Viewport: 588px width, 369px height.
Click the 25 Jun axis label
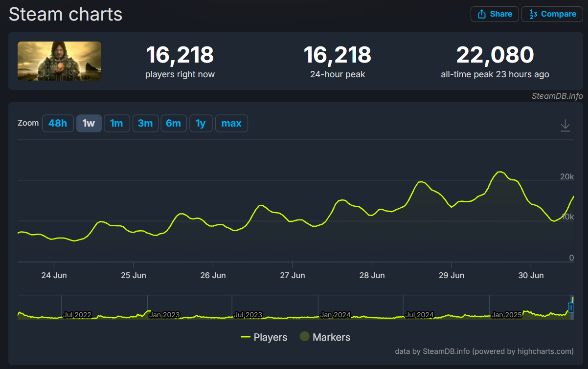(133, 275)
